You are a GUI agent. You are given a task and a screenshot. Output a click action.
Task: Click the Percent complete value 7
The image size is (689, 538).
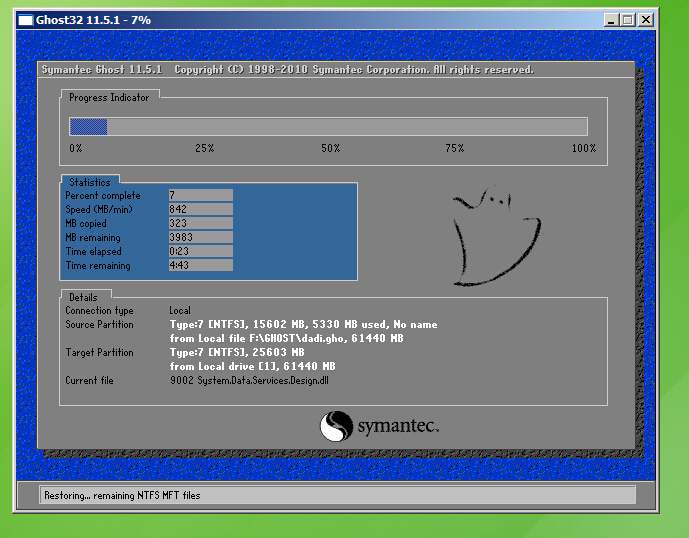[201, 195]
